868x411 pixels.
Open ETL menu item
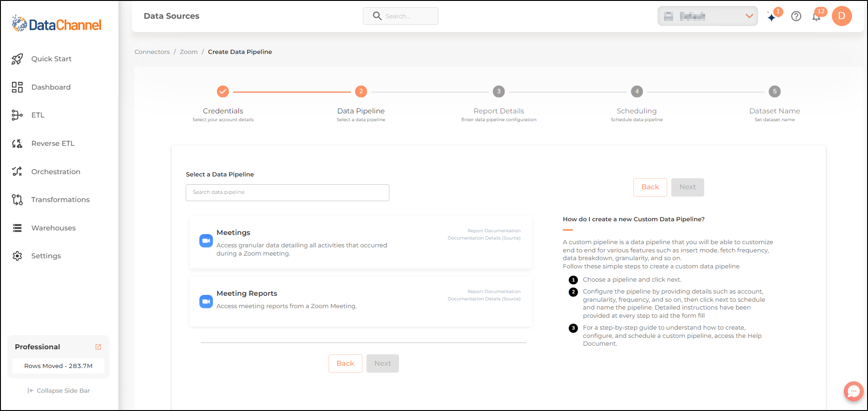[38, 115]
